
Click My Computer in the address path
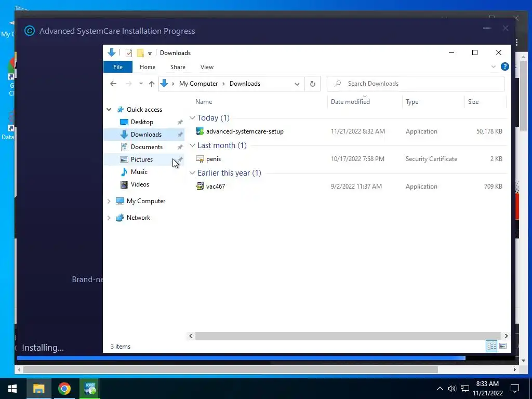pyautogui.click(x=198, y=84)
